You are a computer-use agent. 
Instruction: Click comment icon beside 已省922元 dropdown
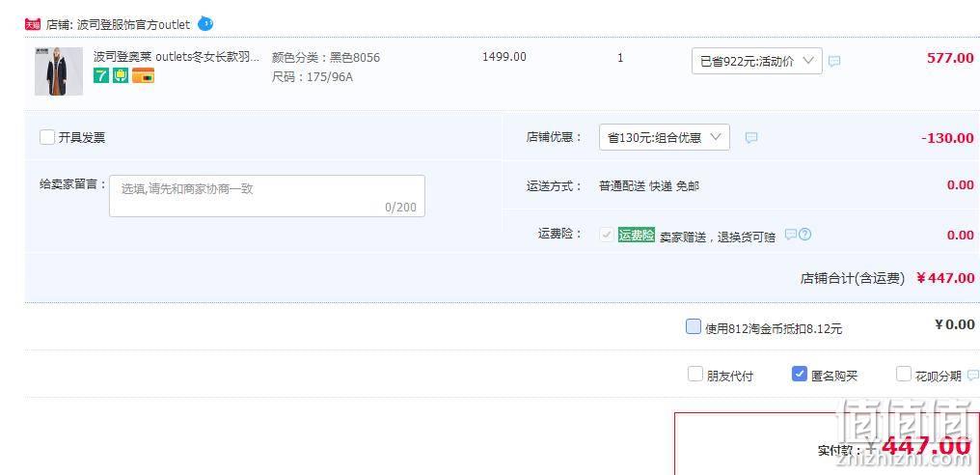tap(834, 62)
